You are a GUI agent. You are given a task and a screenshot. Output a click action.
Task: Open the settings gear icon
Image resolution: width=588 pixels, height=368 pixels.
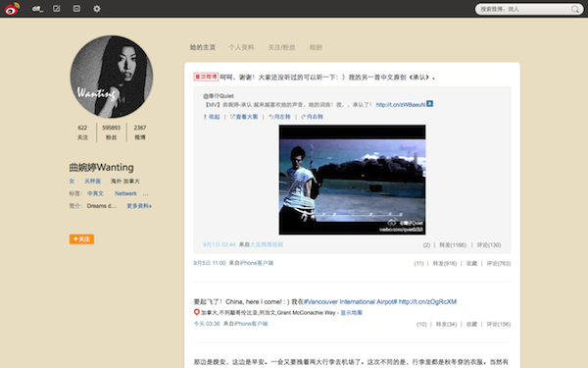point(97,8)
